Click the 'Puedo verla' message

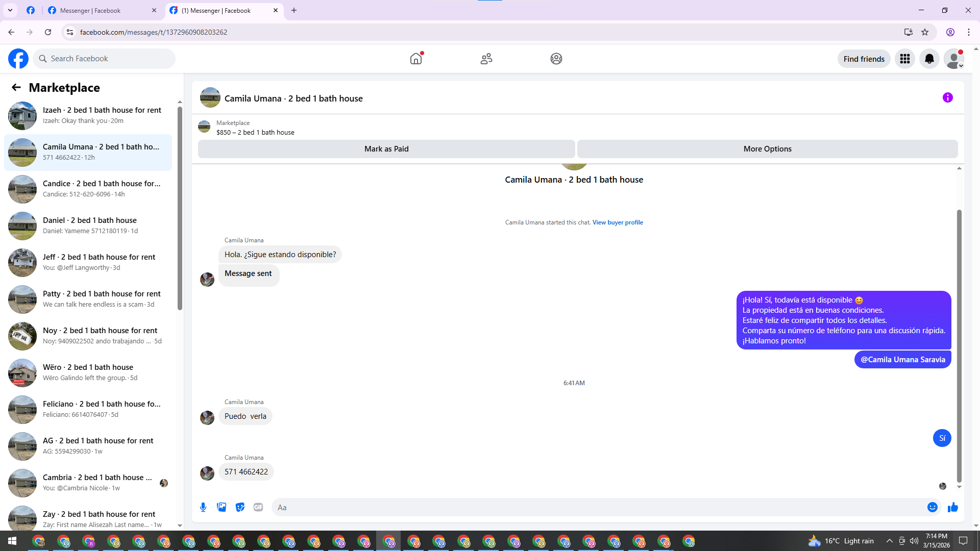point(246,416)
